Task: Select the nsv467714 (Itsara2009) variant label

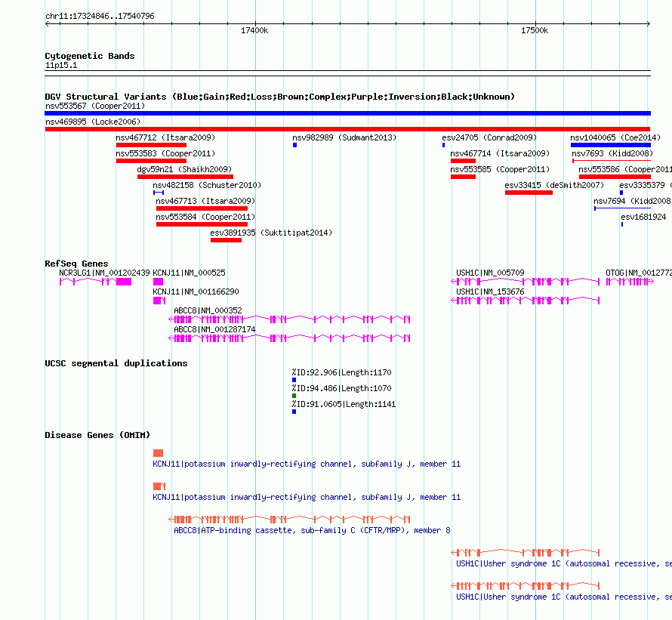Action: (500, 153)
